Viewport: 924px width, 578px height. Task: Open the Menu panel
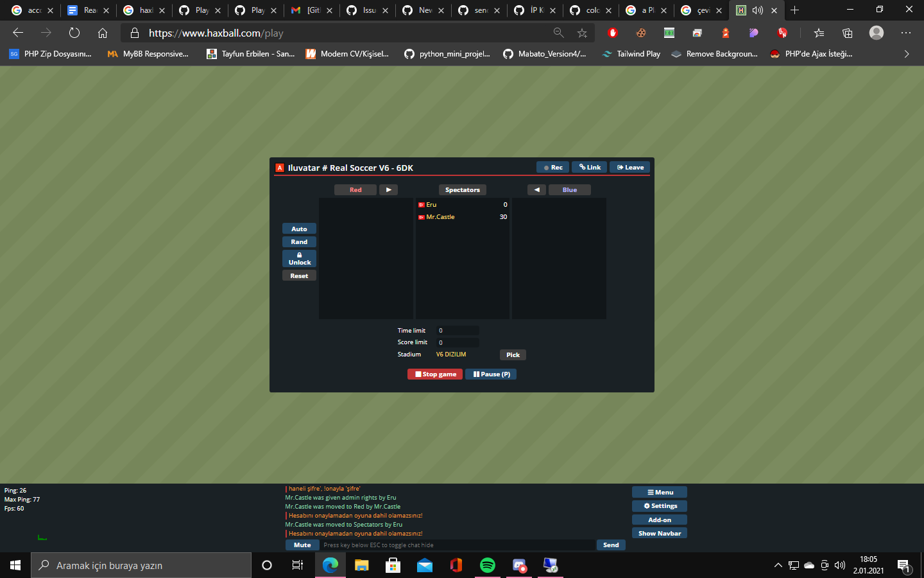tap(659, 491)
